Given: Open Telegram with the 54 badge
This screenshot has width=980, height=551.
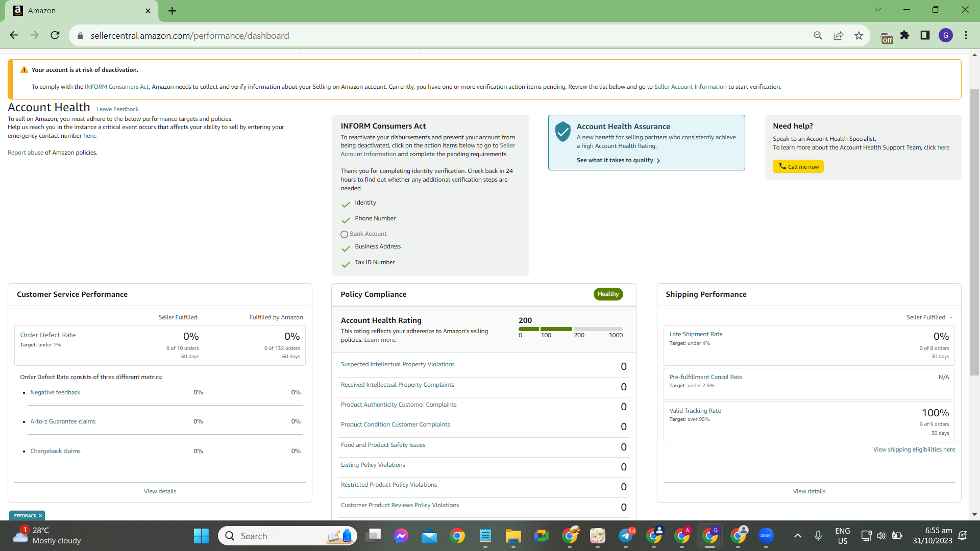Looking at the screenshot, I should click(x=626, y=536).
